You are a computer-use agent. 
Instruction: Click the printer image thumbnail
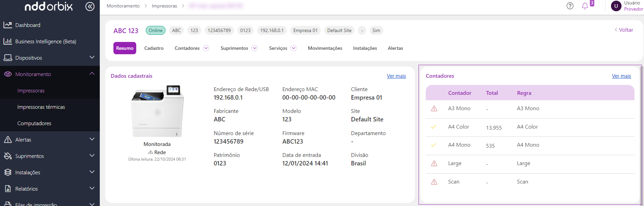point(157,111)
